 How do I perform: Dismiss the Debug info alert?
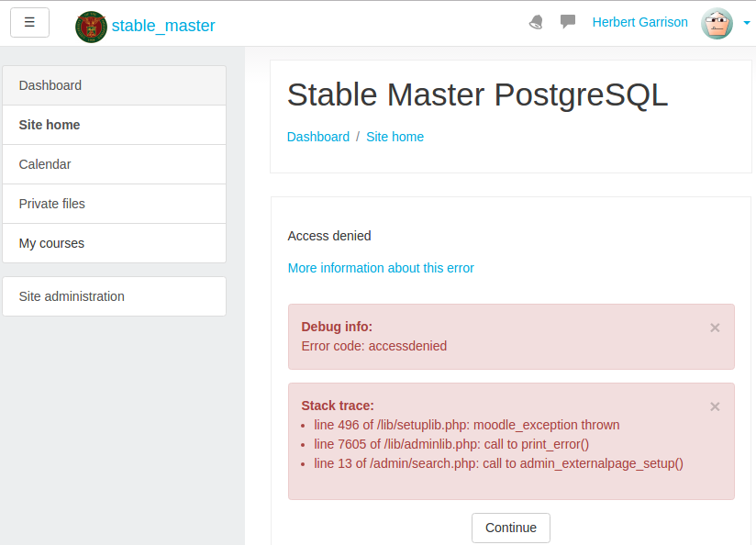(715, 328)
